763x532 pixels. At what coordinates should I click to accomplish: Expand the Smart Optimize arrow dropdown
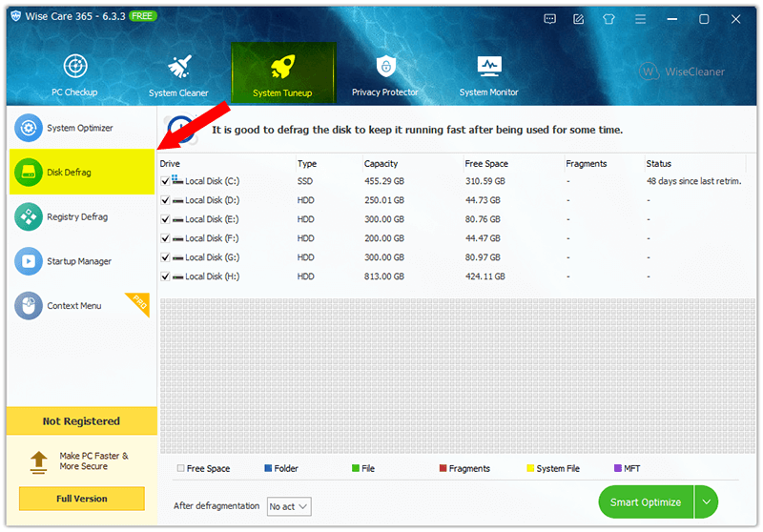pyautogui.click(x=707, y=501)
